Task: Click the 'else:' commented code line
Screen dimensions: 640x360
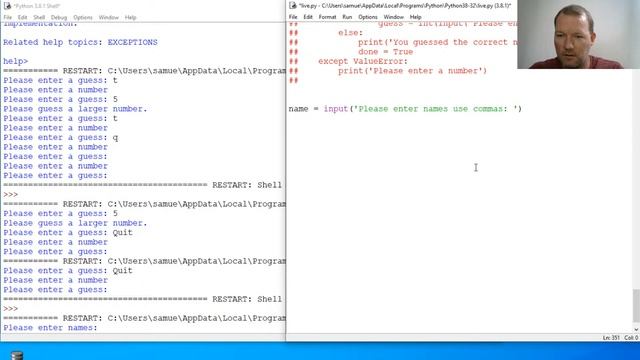Action: (x=350, y=33)
